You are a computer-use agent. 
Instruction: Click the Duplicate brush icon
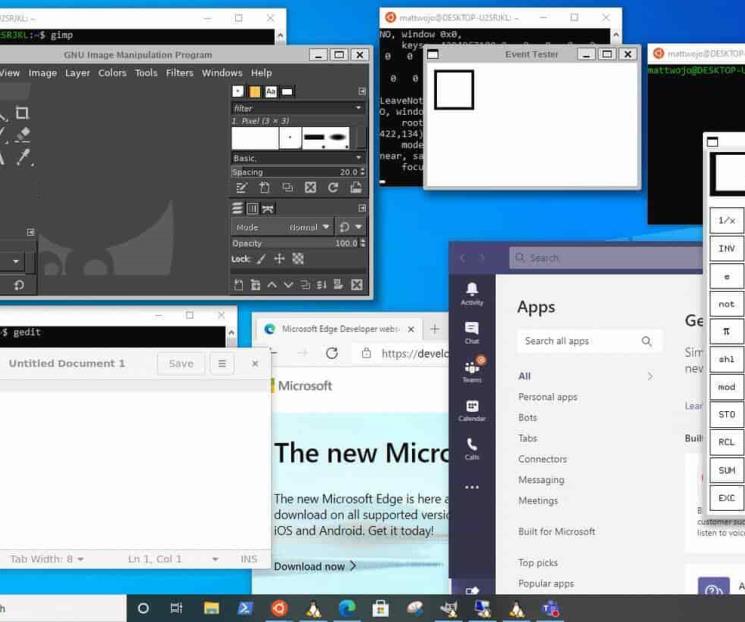coord(287,188)
